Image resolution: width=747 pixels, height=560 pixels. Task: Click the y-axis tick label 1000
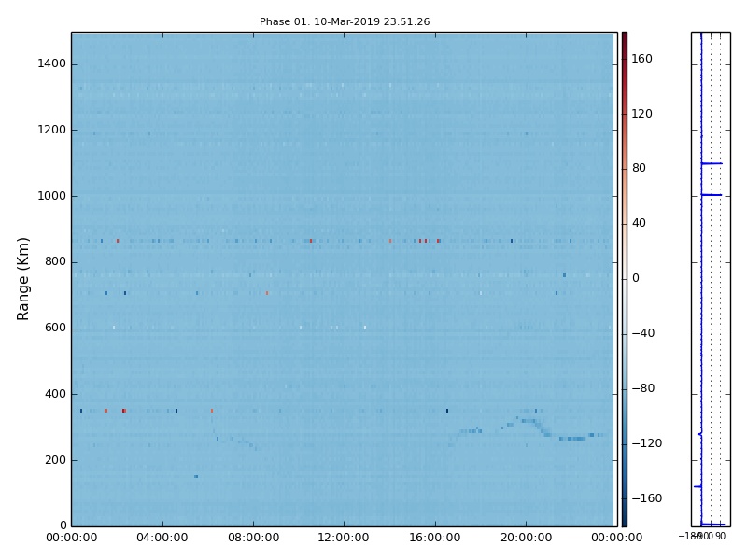tap(52, 196)
